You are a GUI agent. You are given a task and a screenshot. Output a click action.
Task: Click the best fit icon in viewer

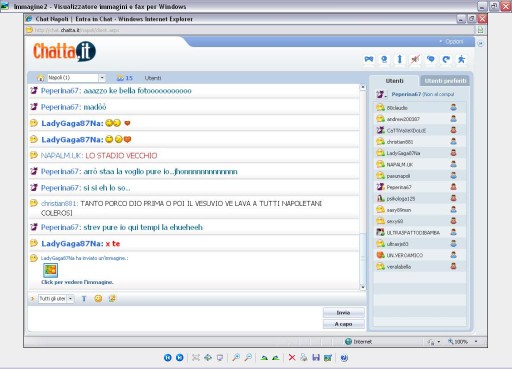196,358
